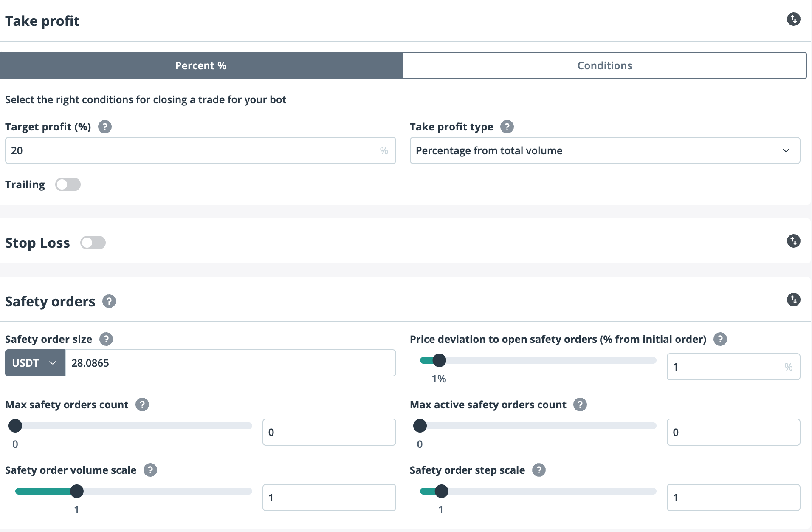Switch to the Conditions tab

coord(605,65)
